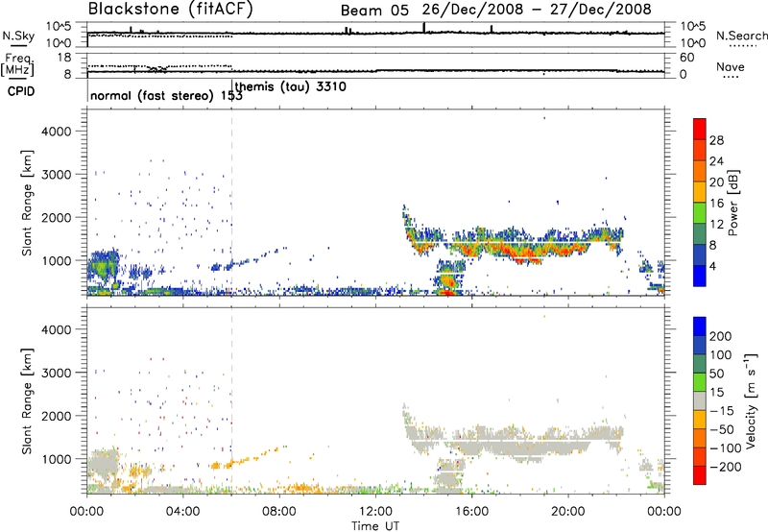The height and width of the screenshot is (532, 768).
Task: Click the "Power [dB]" colorbar title
Action: click(733, 203)
